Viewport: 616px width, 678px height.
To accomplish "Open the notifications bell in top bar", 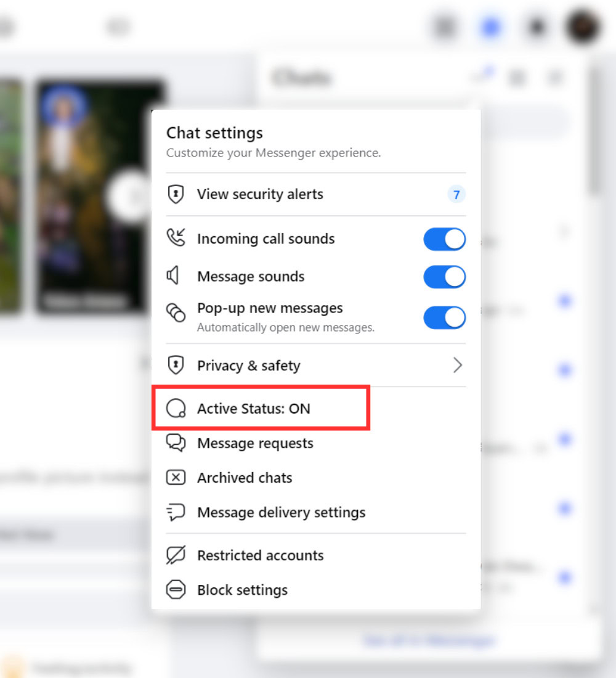I will tap(537, 27).
